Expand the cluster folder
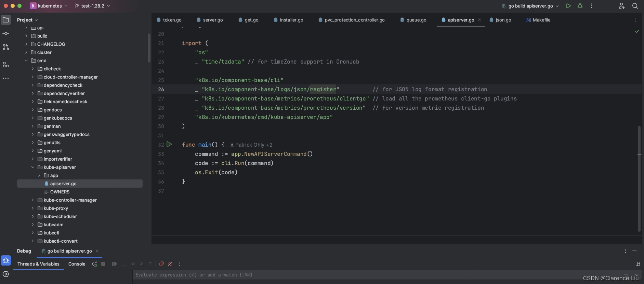This screenshot has height=284, width=644. point(26,52)
